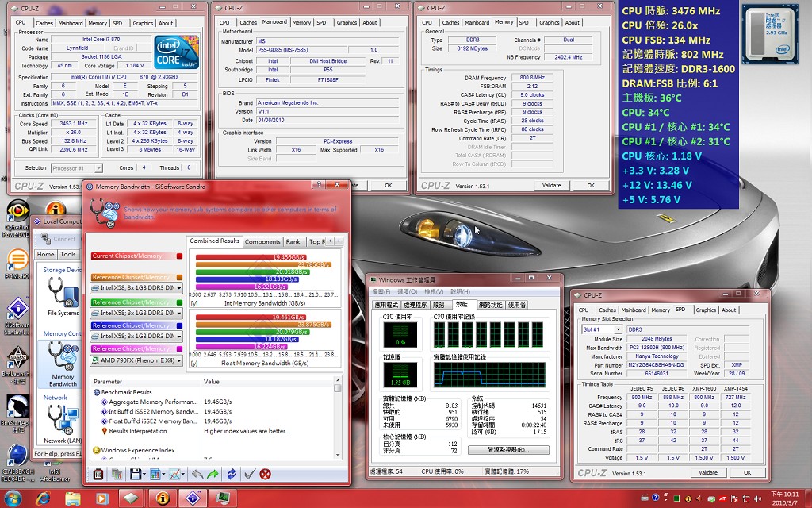812x508 pixels.
Task: Click the speaker volume tray icon
Action: tap(759, 498)
